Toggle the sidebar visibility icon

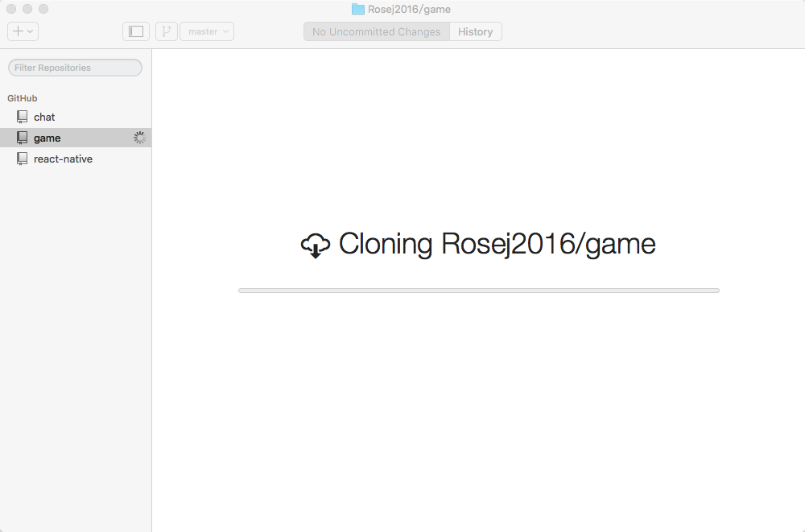tap(135, 31)
